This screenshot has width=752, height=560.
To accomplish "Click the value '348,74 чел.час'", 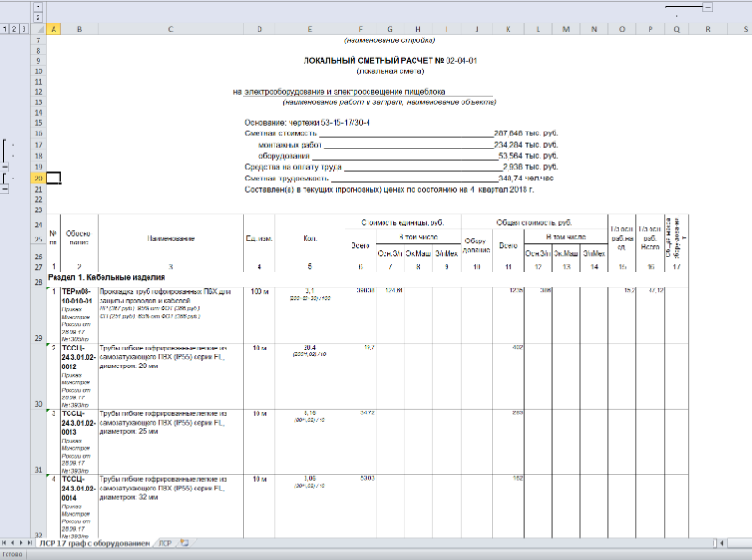I will (x=525, y=179).
